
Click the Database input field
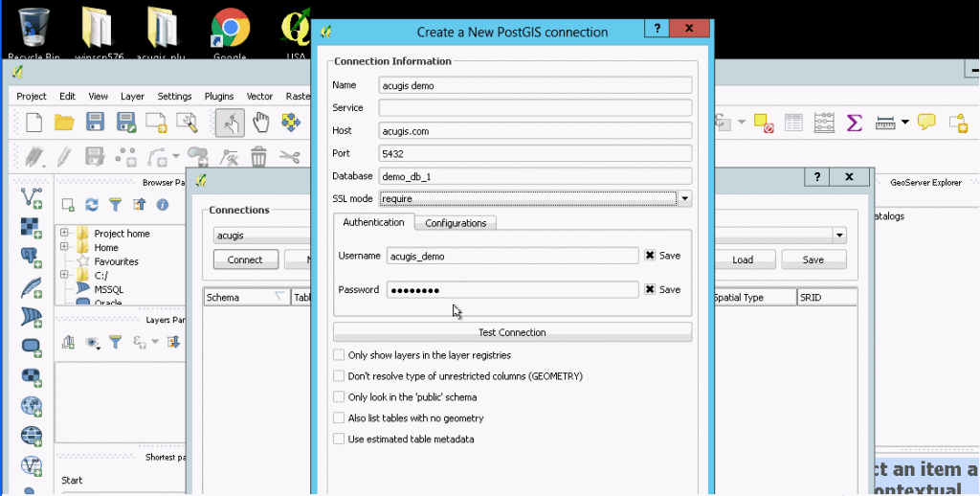coord(536,176)
